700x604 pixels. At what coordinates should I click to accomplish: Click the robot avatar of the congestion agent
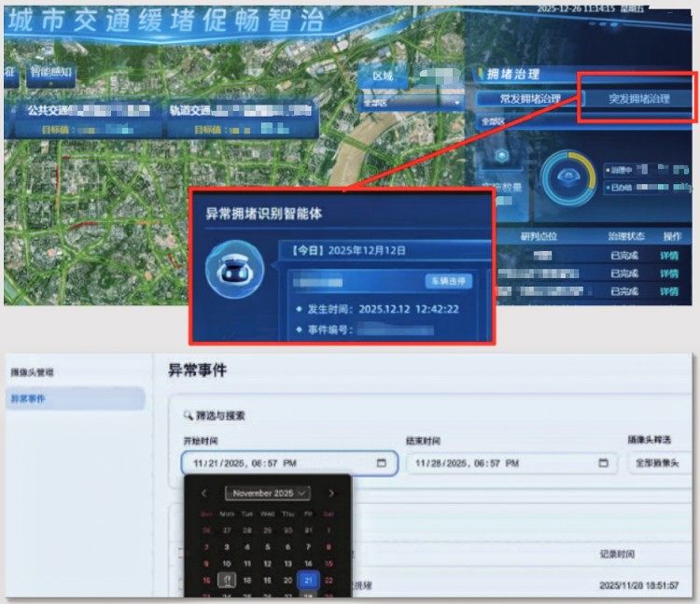pos(235,269)
